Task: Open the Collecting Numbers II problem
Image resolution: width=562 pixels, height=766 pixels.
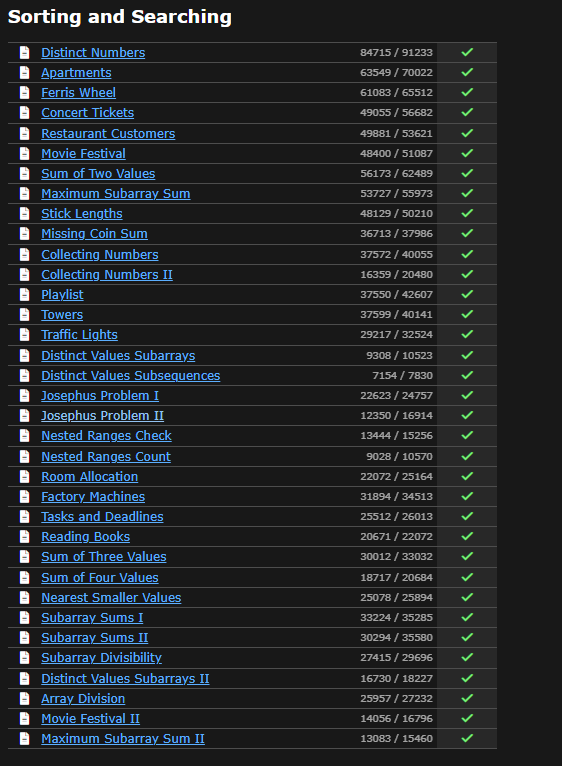Action: coord(107,275)
